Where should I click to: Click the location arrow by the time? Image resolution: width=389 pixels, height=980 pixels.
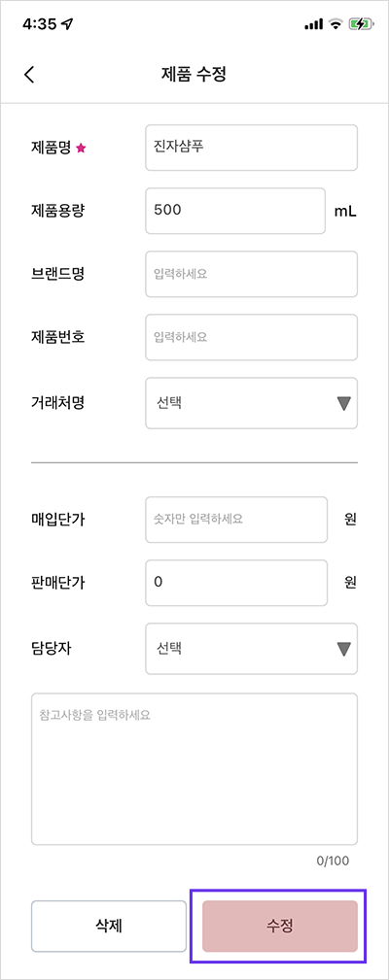[x=67, y=23]
